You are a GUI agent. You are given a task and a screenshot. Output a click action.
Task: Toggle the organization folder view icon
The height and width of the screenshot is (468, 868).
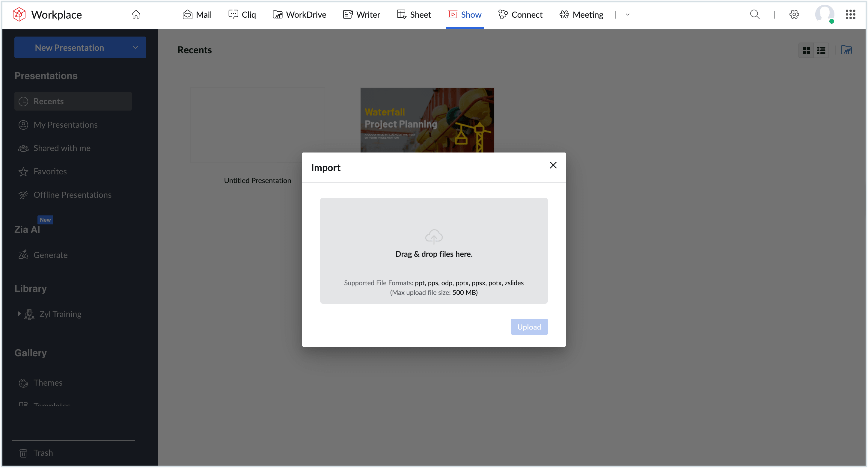[x=847, y=50]
